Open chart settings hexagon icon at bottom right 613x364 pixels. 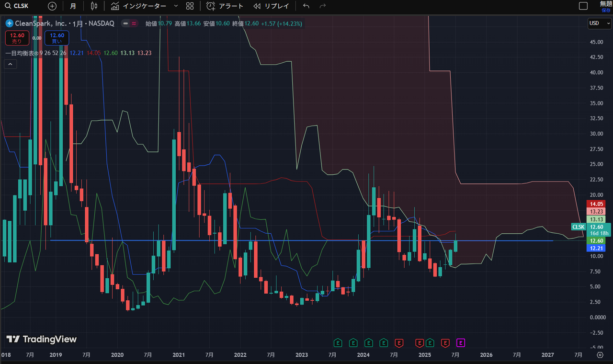pyautogui.click(x=600, y=355)
